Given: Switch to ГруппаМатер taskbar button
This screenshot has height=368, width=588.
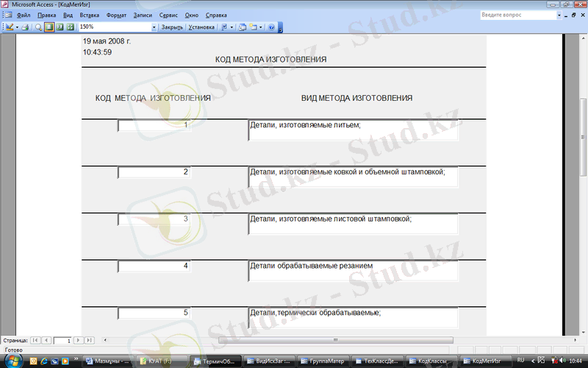Looking at the screenshot, I should pyautogui.click(x=323, y=361).
